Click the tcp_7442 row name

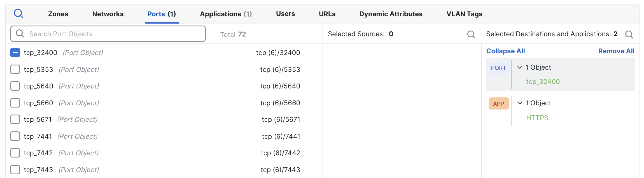38,153
